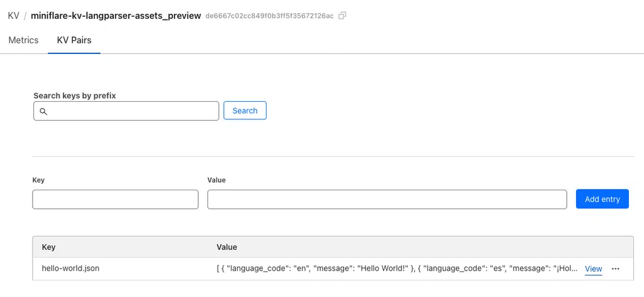Click the Value label above entry field
The width and height of the screenshot is (644, 297).
tap(216, 180)
